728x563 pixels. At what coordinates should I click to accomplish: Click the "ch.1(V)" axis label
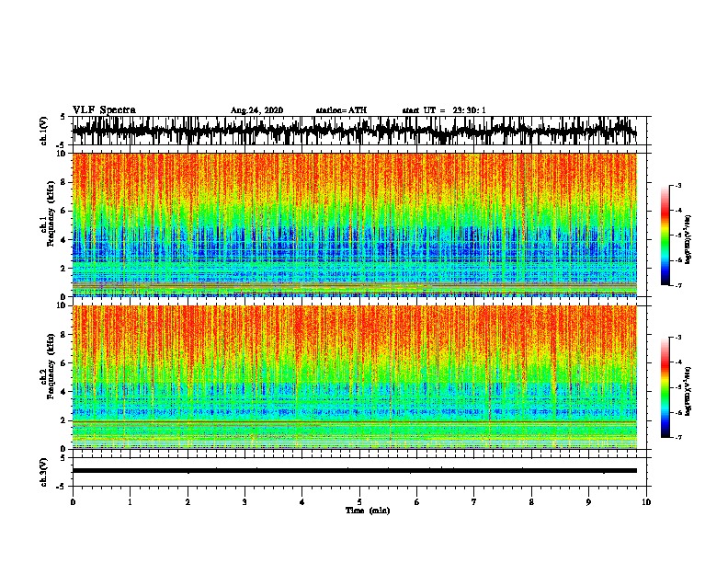tap(44, 131)
